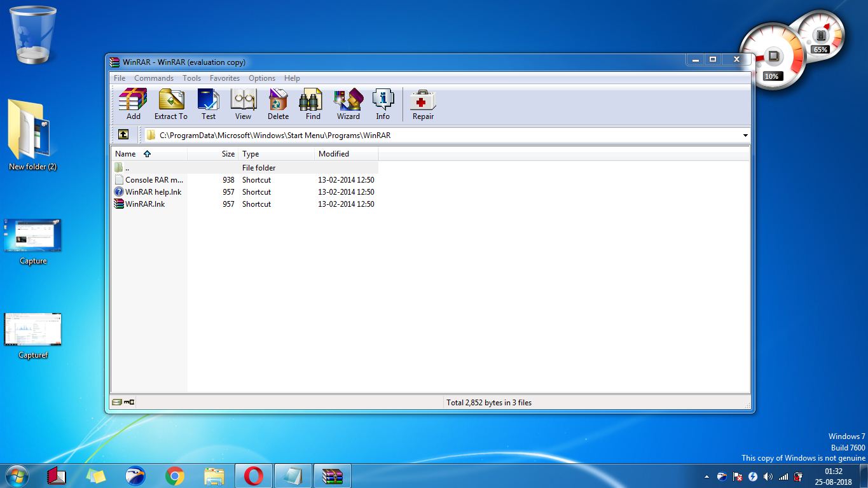Click modified date of WinRAR help.lnk
This screenshot has height=488, width=868.
coord(346,192)
